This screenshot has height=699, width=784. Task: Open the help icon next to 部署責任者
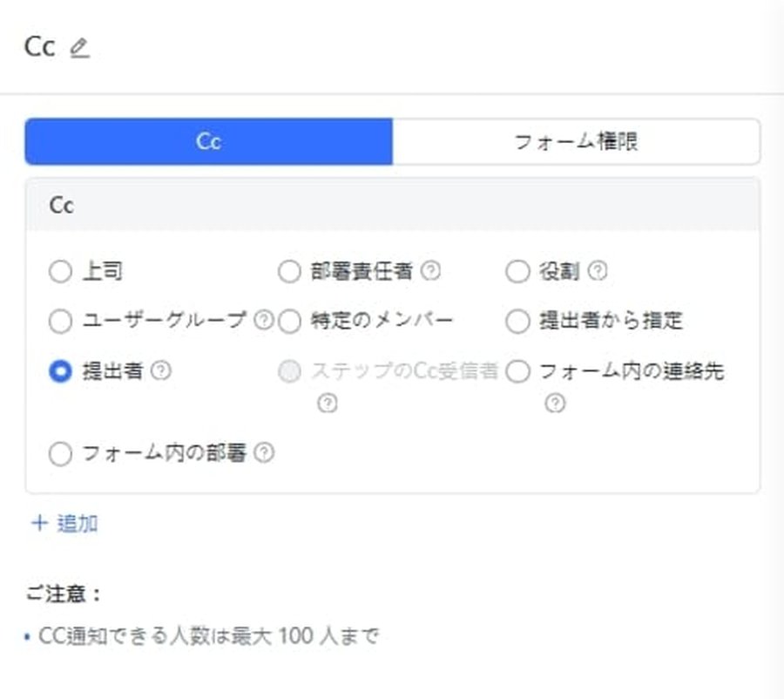coord(428,272)
